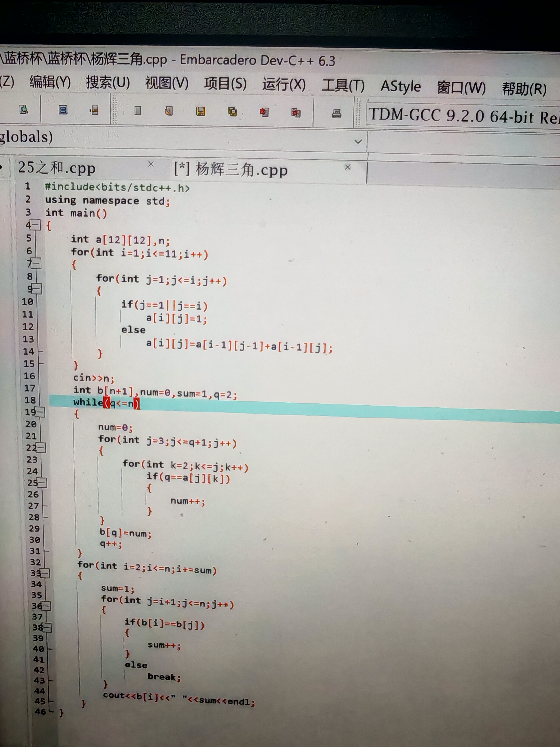Open the globals scope dropdown arrow

point(358,142)
